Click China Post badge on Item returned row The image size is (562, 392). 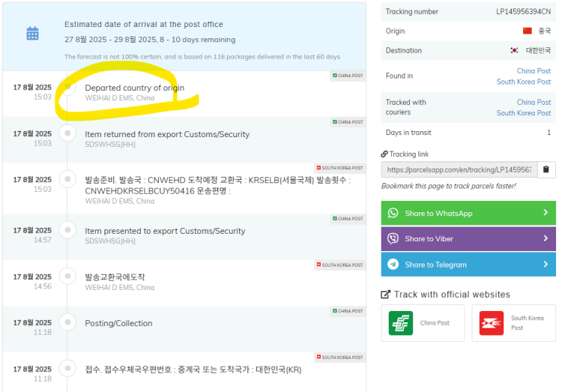tap(348, 122)
